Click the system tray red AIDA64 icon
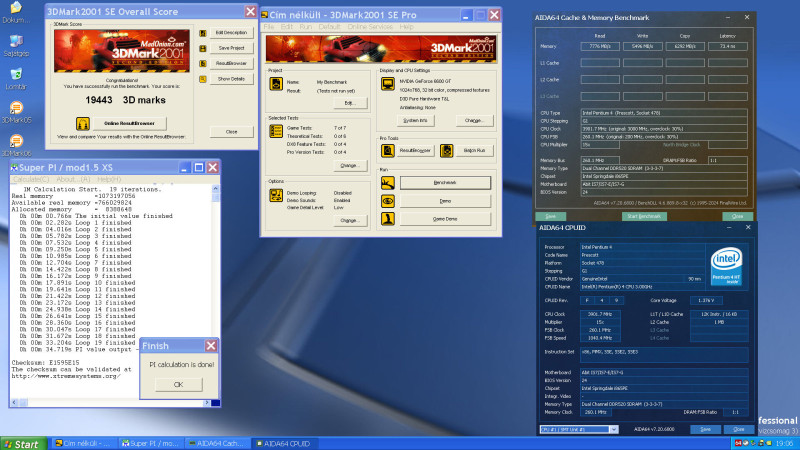This screenshot has height=450, width=800. [x=738, y=443]
